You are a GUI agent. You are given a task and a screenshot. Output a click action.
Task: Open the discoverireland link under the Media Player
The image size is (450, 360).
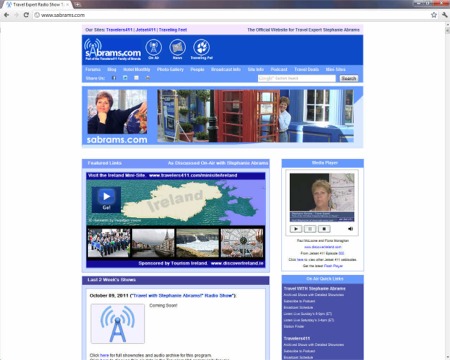coord(323,247)
